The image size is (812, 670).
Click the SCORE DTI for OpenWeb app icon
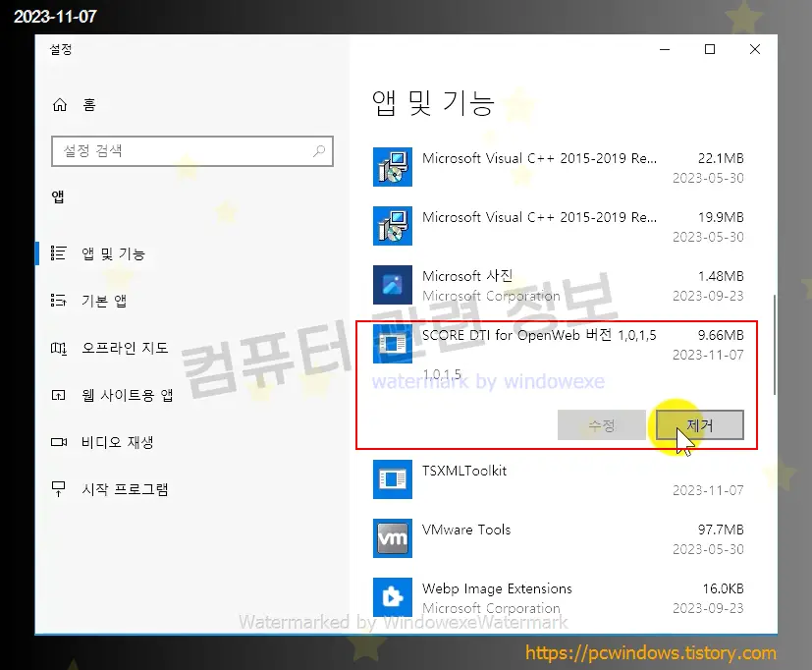[x=393, y=344]
